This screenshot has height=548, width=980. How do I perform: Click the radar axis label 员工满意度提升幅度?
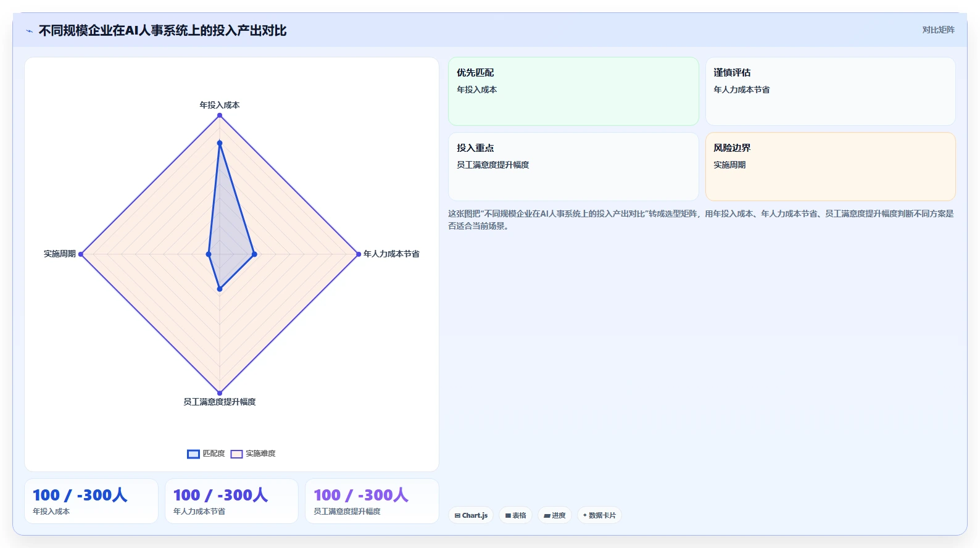[x=220, y=402]
